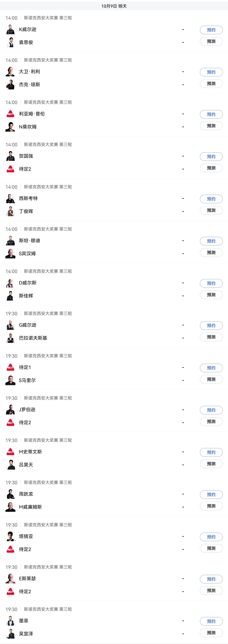Reserve the 墨菲 vs 吴宜泽 match
The image size is (228, 644).
pos(211,621)
